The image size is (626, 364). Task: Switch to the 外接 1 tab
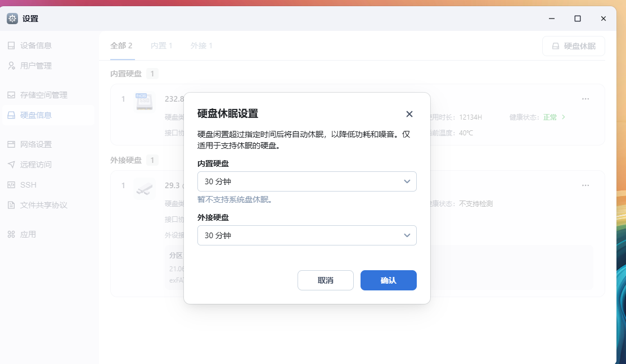[201, 46]
